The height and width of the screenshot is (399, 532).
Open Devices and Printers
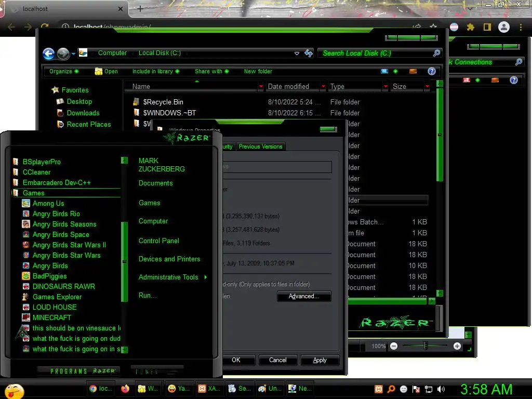click(169, 259)
